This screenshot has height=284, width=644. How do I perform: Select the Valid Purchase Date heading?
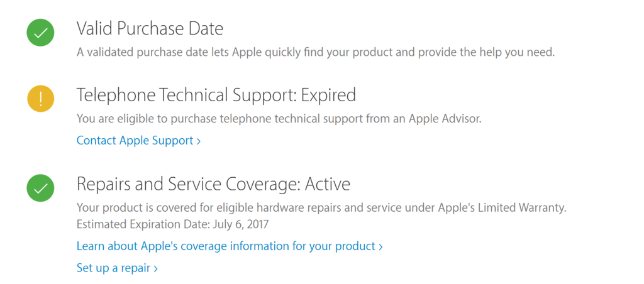[150, 29]
